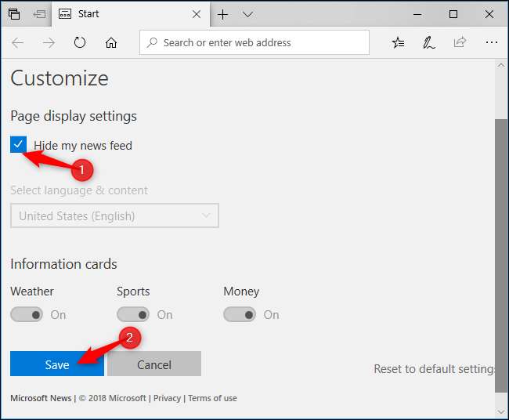Go back with the back arrow

pyautogui.click(x=18, y=42)
